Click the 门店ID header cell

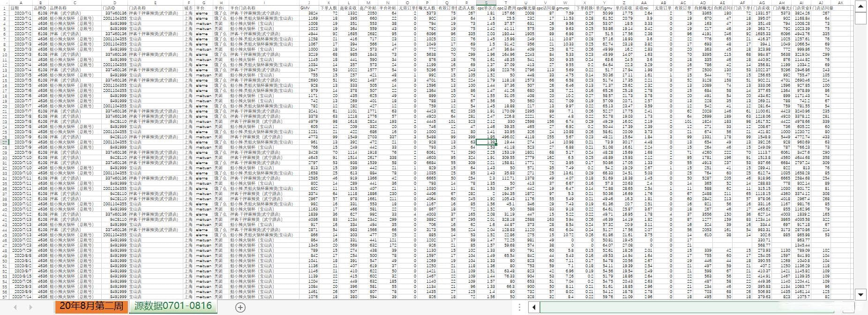[x=114, y=8]
